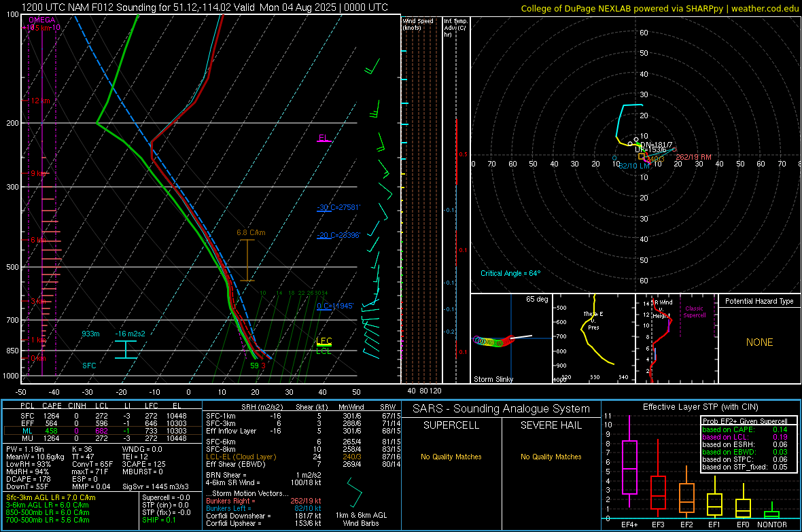Click No Quality Matches under SUPERCELL
Image resolution: width=802 pixels, height=532 pixels.
(x=451, y=457)
